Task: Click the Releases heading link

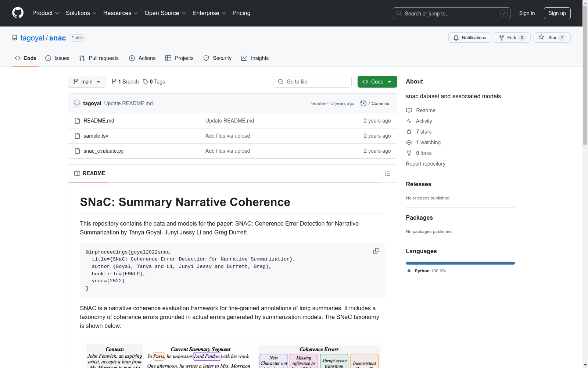Action: (419, 184)
